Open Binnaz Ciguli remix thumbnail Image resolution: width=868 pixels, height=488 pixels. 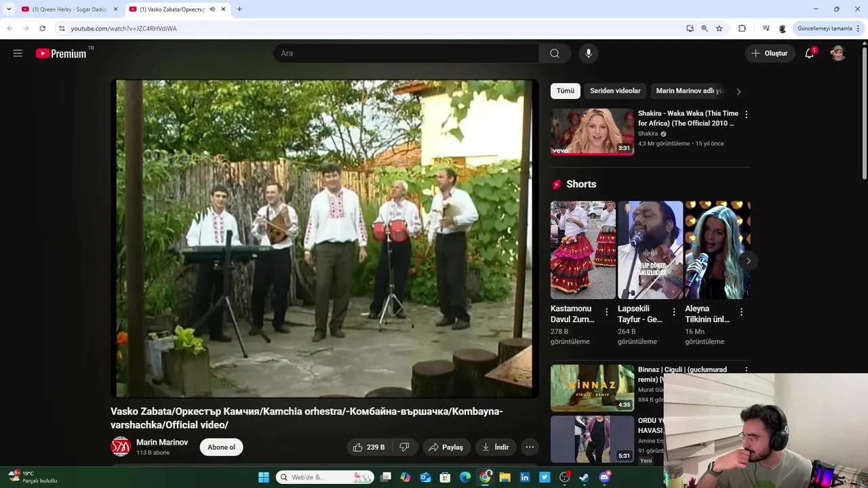(x=592, y=388)
